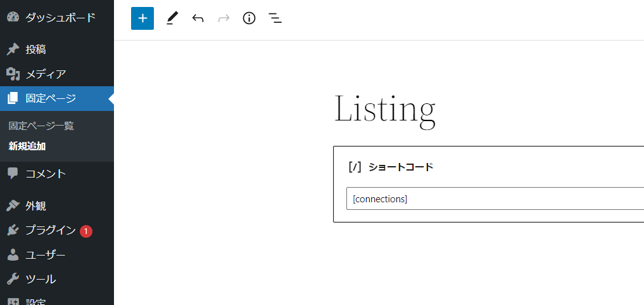This screenshot has height=305, width=644.
Task: Click the Plugins plug icon
Action: pyautogui.click(x=13, y=230)
